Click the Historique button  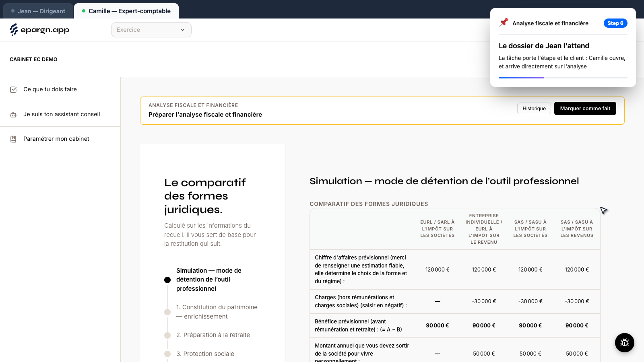[534, 108]
